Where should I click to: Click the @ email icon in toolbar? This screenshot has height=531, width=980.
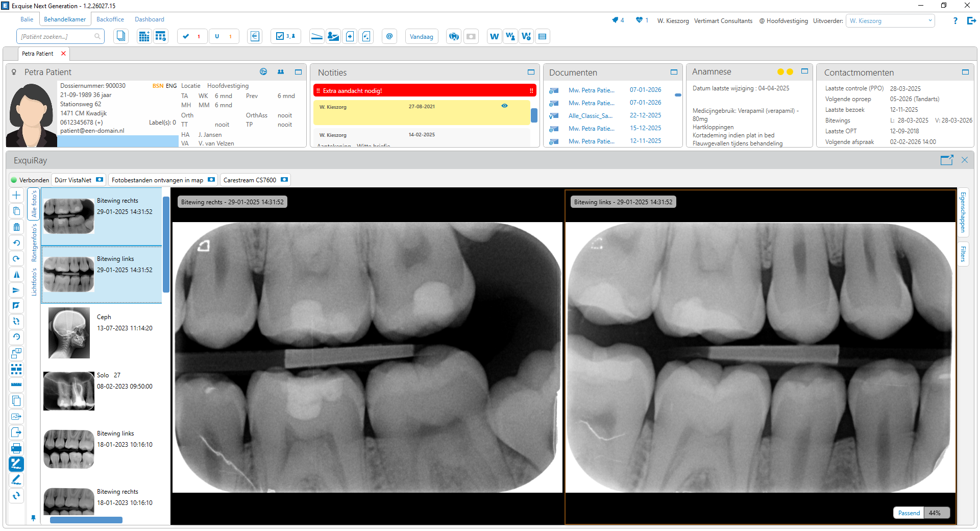pos(389,36)
